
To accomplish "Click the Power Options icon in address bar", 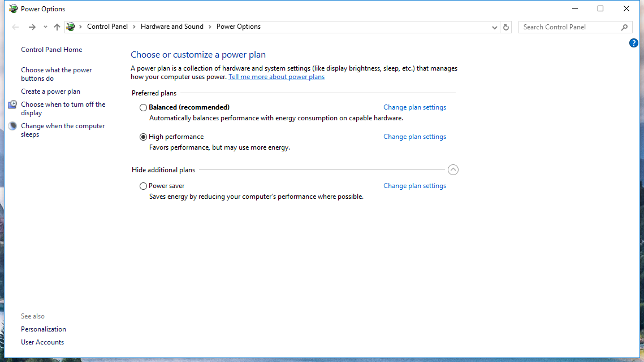I will [x=71, y=27].
